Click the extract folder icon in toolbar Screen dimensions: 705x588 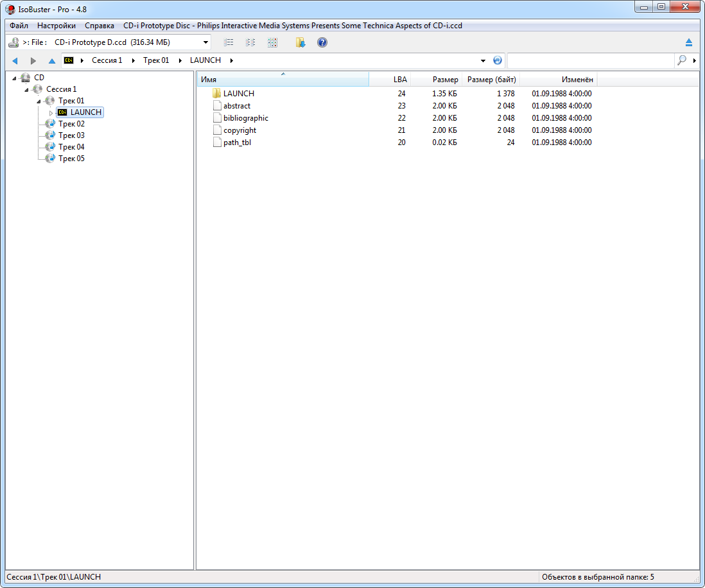[x=300, y=42]
